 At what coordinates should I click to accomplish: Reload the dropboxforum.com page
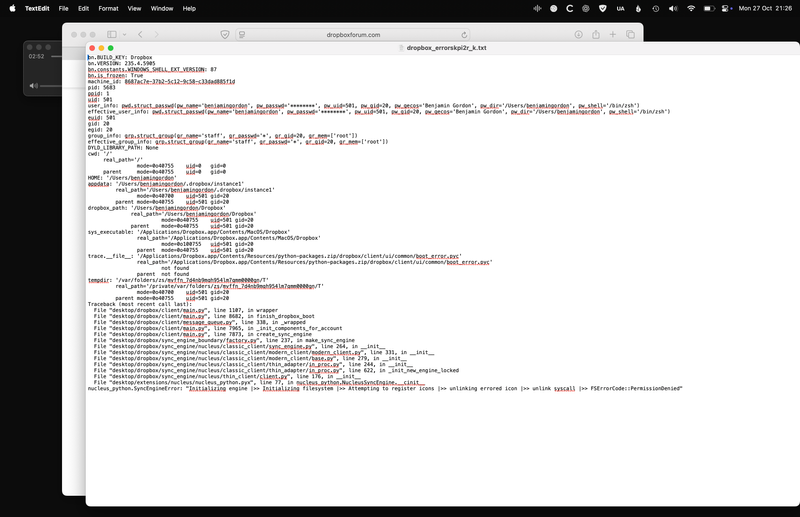click(464, 35)
